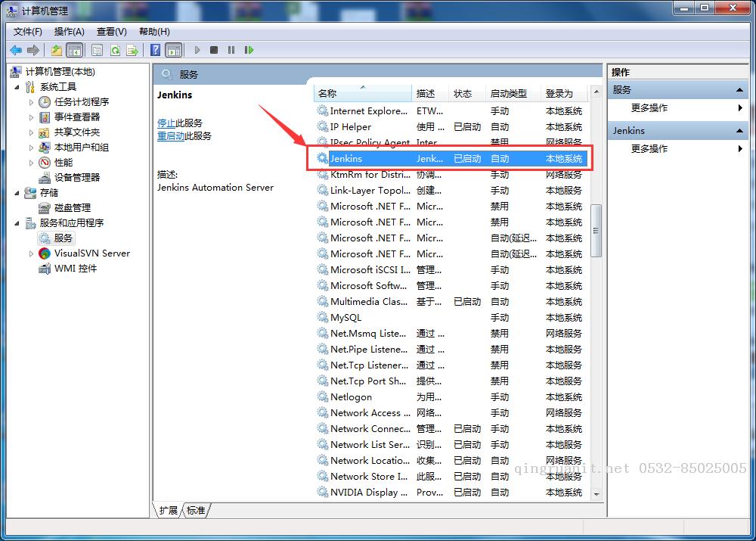Click the 重启动 service link

[x=170, y=136]
